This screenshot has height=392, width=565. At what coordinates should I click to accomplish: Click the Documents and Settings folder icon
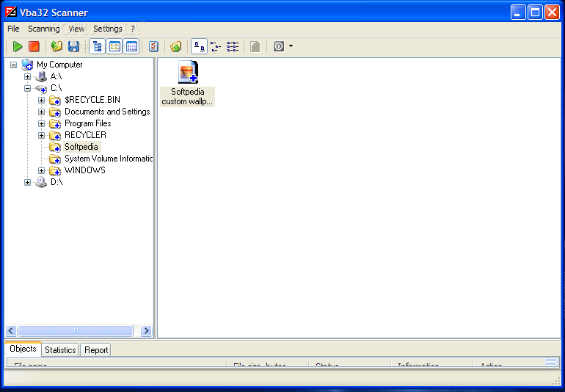[55, 112]
